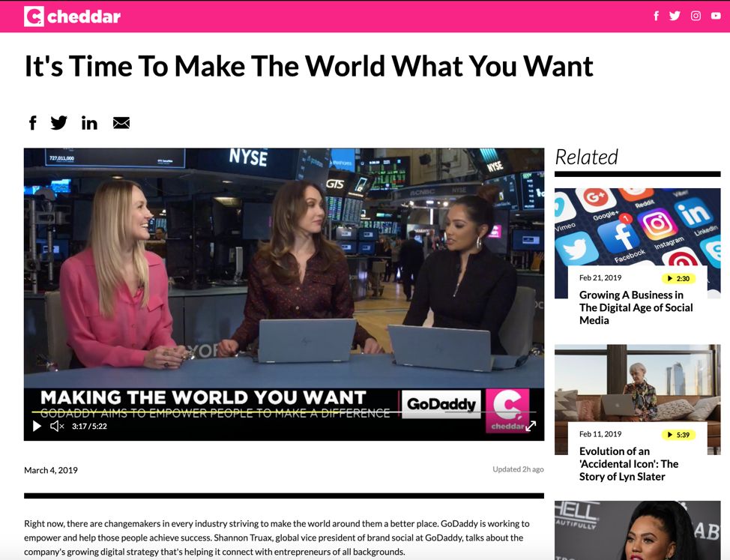730x560 pixels.
Task: Click the 2:30 duration badge
Action: point(679,278)
